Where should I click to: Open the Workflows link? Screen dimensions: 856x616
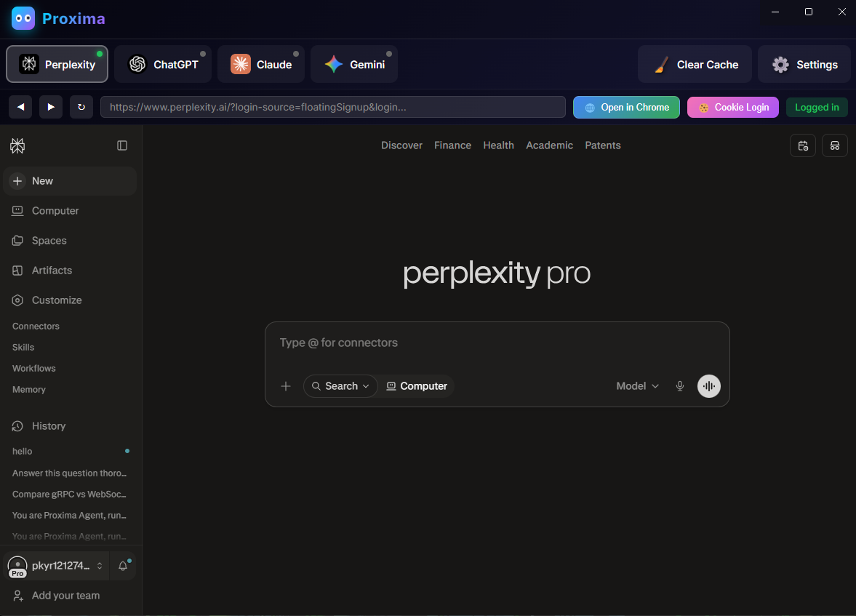[34, 369]
